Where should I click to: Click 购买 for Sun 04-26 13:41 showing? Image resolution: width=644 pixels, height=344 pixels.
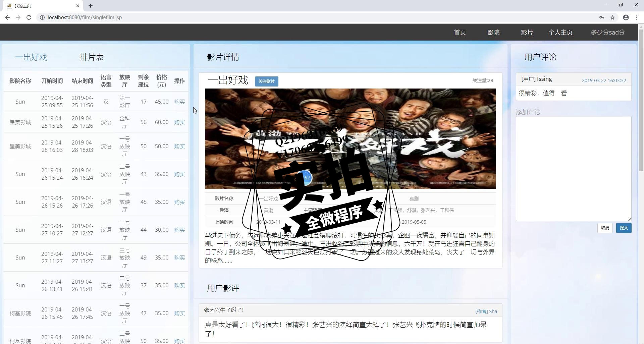tap(179, 285)
